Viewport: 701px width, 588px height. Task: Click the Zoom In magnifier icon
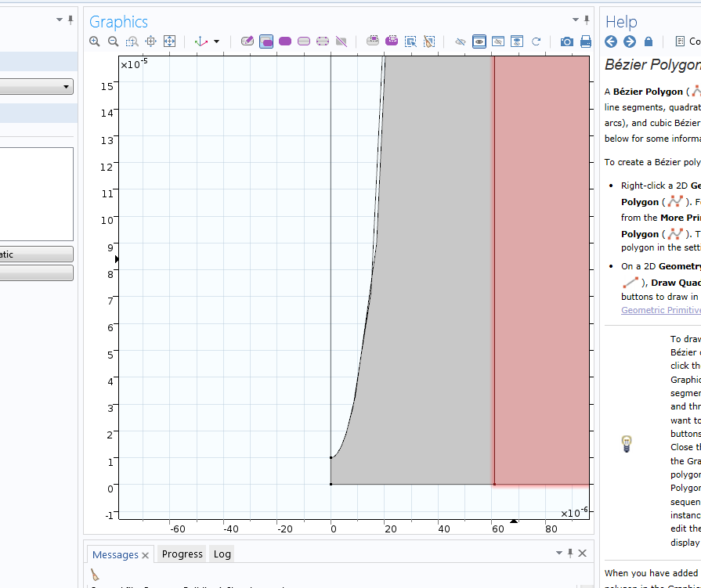click(x=95, y=41)
